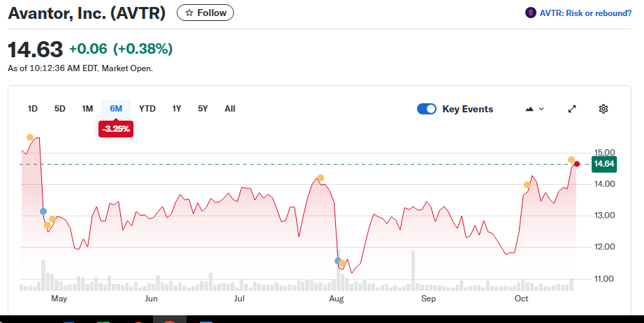Image resolution: width=644 pixels, height=323 pixels.
Task: Switch chart to 1Y range
Action: [x=177, y=109]
